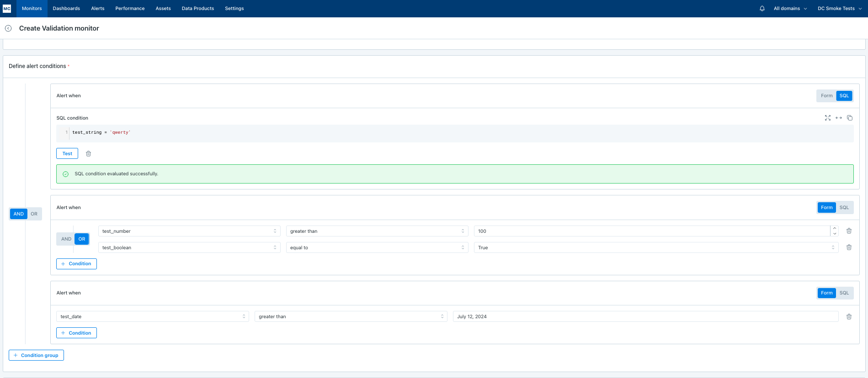Delete the SQL condition using trash icon
Screen dimensions: 868x378
89,154
